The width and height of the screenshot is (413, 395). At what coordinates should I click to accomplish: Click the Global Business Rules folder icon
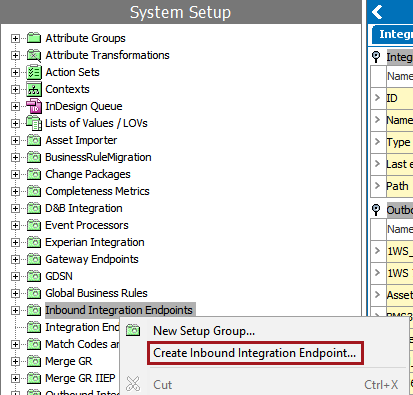point(34,293)
